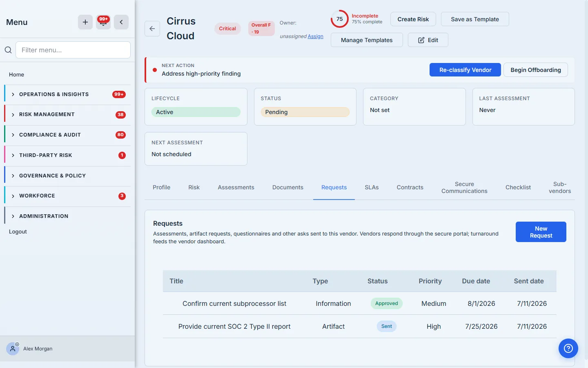The width and height of the screenshot is (588, 368).
Task: Click Logout in the sidebar
Action: (18, 231)
